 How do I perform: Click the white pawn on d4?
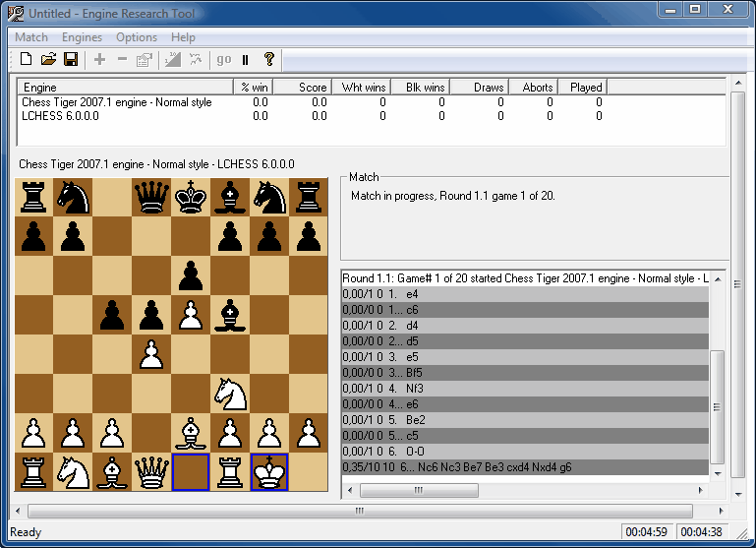pyautogui.click(x=151, y=354)
